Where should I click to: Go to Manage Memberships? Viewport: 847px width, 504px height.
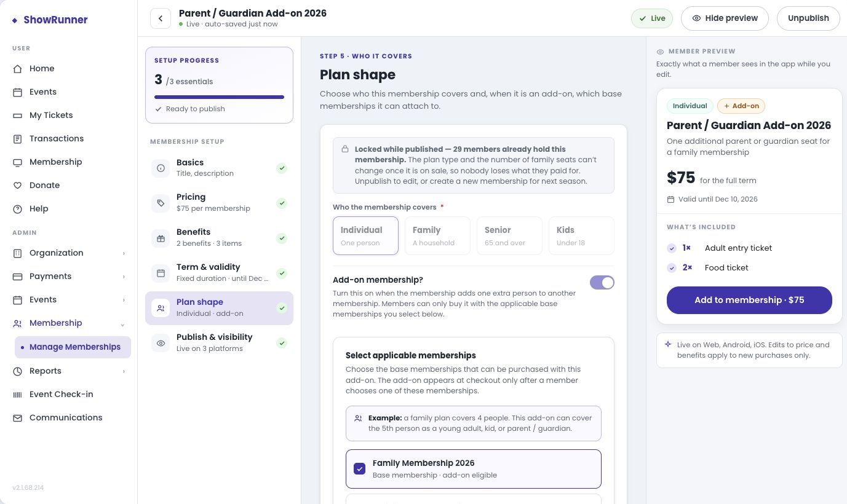(73, 347)
